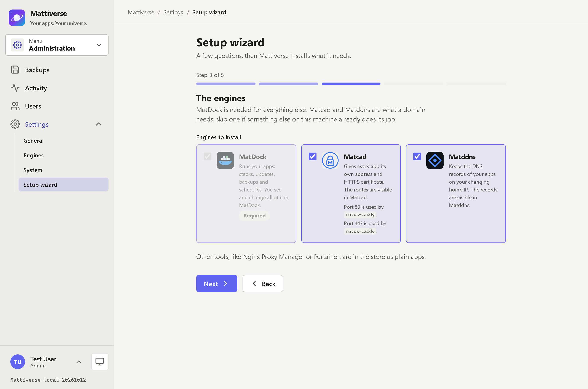
Task: Open Users via its people icon
Action: pyautogui.click(x=15, y=106)
